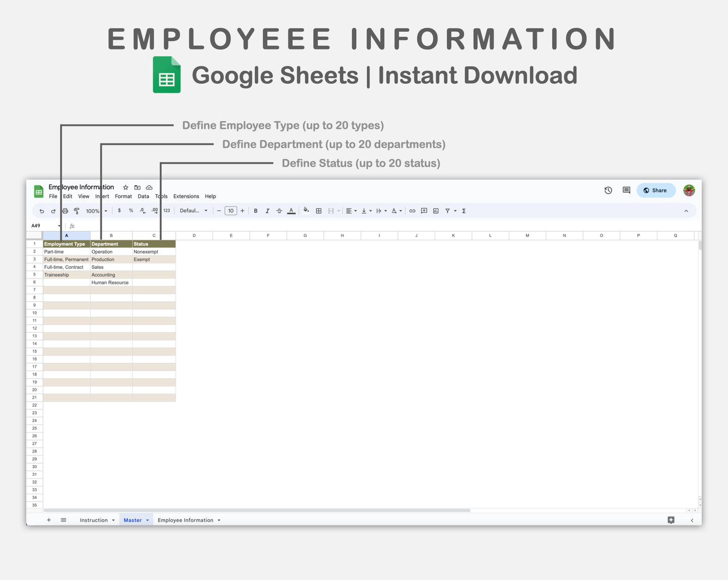The image size is (728, 580).
Task: Click the borders icon
Action: 318,210
